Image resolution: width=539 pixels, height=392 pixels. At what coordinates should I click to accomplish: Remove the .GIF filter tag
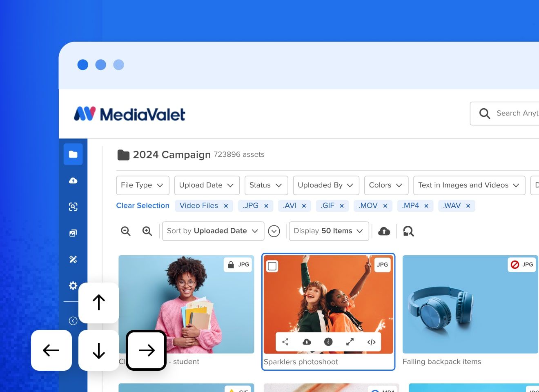[x=342, y=206]
